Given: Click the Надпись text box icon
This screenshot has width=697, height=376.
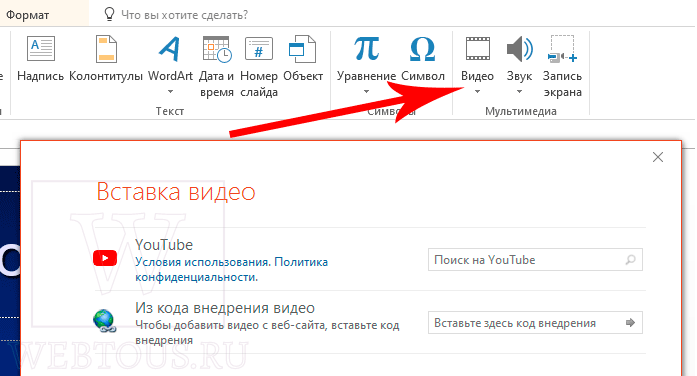Looking at the screenshot, I should (40, 48).
